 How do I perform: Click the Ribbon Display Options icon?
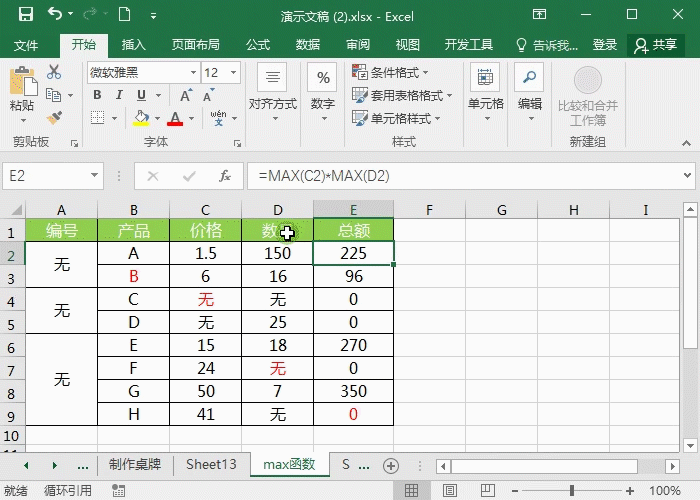539,15
